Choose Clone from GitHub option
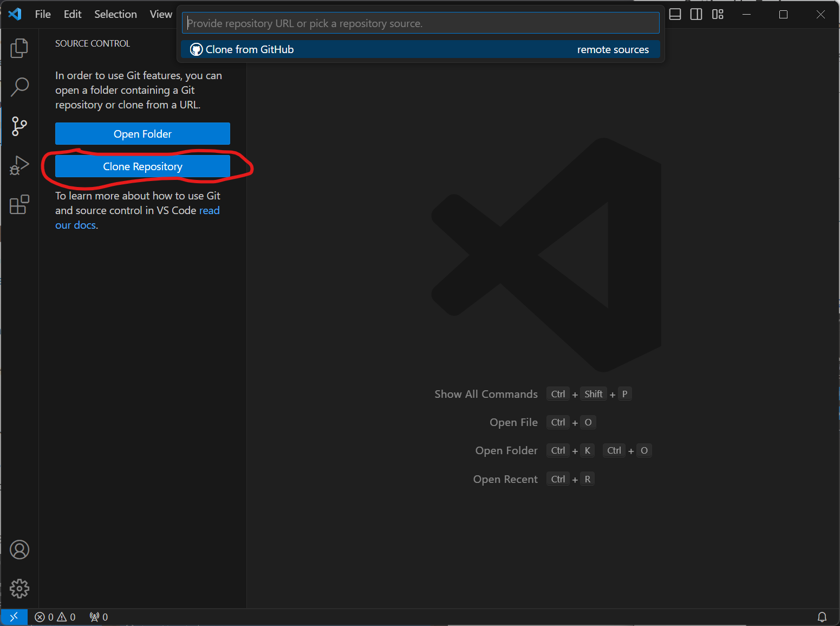The width and height of the screenshot is (840, 626). [x=250, y=49]
